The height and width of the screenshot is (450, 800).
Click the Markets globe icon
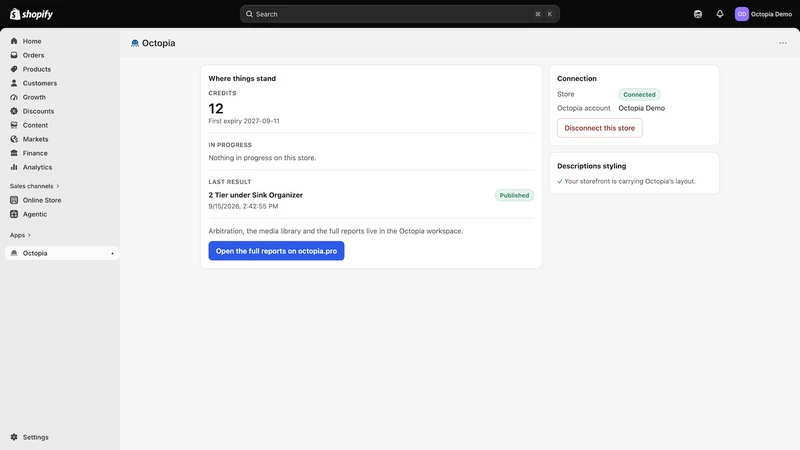click(x=14, y=139)
